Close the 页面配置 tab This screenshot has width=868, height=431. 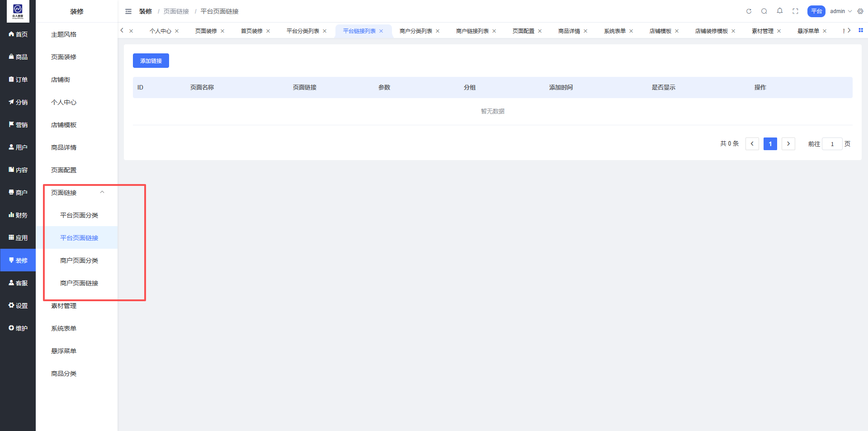(540, 31)
